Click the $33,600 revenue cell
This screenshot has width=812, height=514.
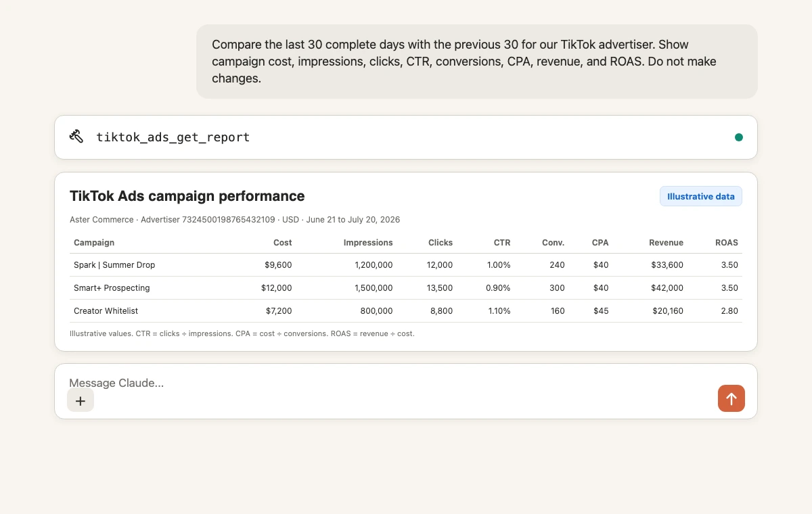667,265
